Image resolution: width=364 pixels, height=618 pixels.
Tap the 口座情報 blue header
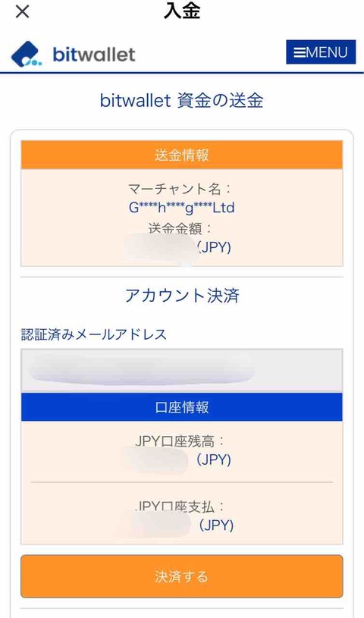click(182, 406)
